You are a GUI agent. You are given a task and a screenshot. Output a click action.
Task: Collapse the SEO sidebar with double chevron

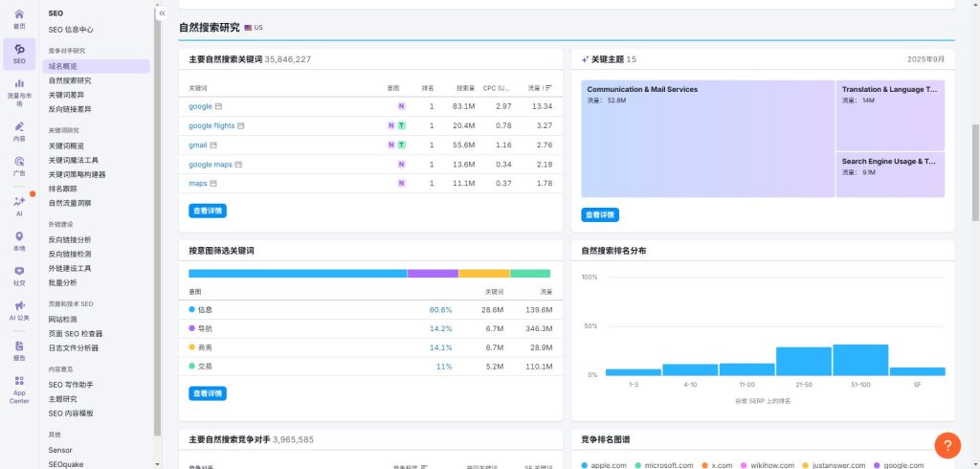[162, 13]
